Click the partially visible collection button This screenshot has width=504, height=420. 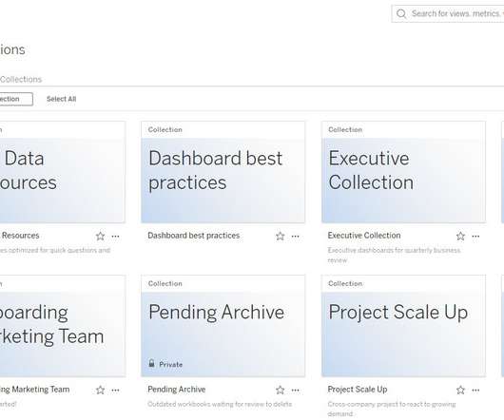[x=16, y=99]
